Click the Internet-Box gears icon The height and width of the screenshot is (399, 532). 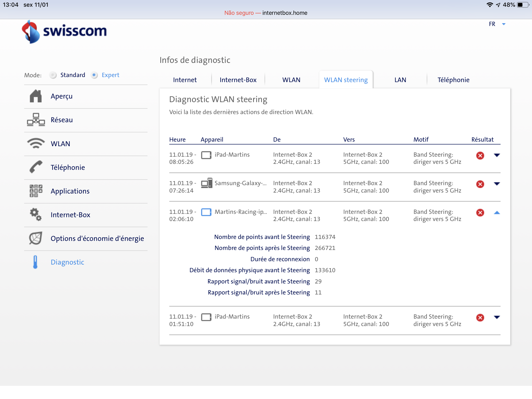click(36, 214)
